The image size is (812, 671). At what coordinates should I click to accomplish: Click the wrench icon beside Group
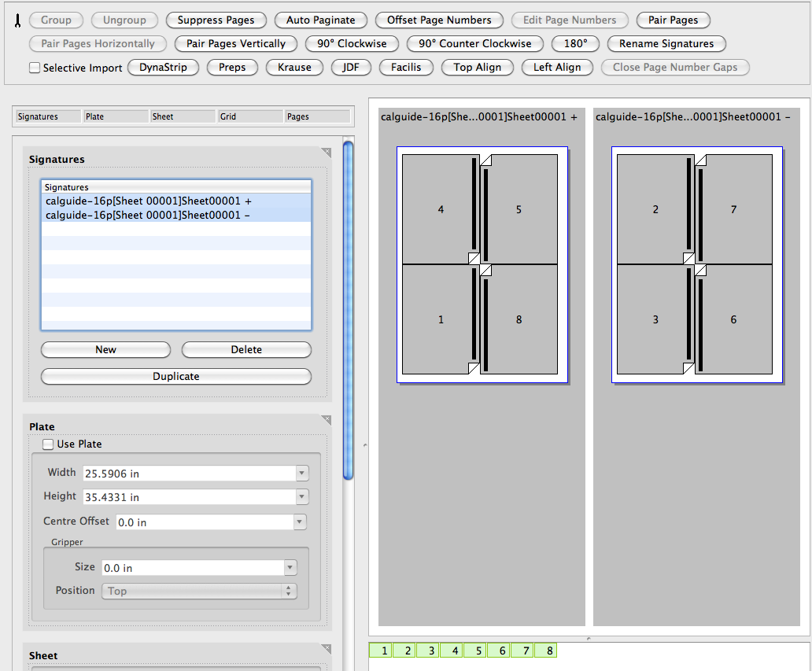(x=17, y=20)
